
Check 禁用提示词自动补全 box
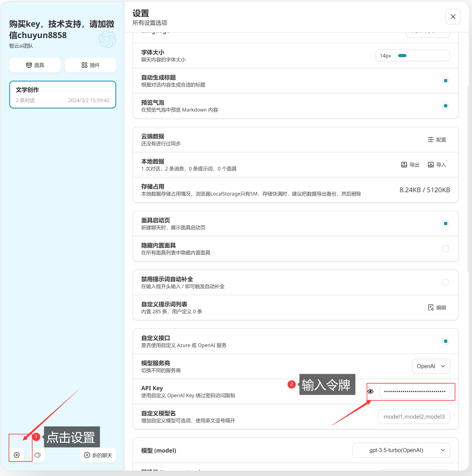(x=445, y=282)
